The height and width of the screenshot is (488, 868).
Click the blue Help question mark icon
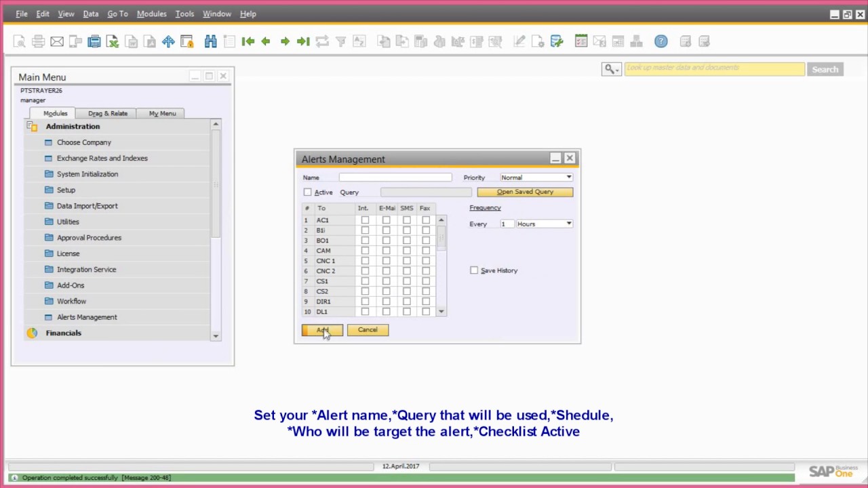pos(660,42)
